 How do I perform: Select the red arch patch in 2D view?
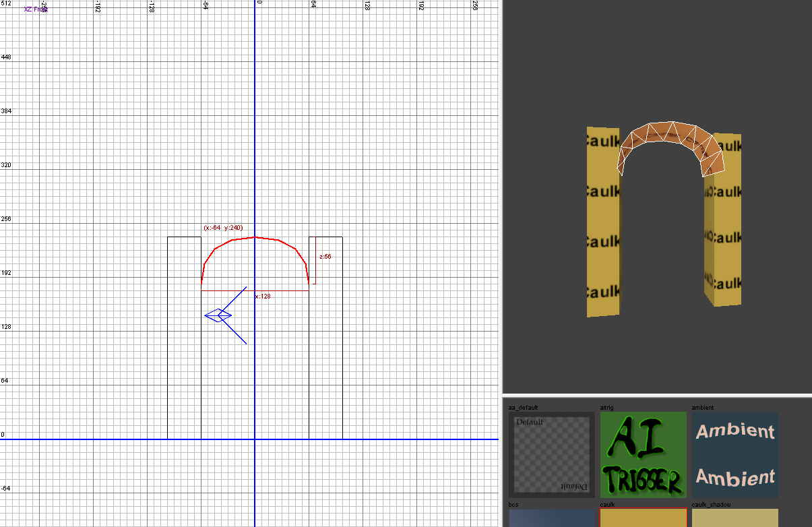(255, 238)
